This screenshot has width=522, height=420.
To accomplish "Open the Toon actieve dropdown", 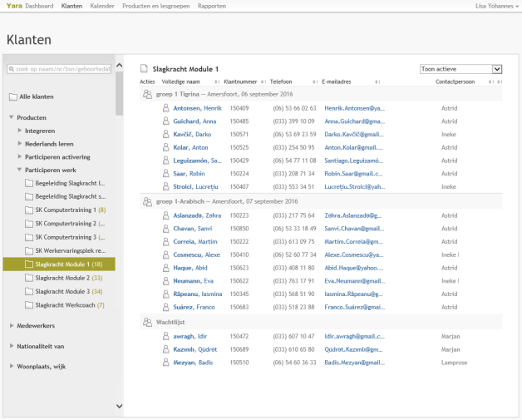I will [460, 69].
